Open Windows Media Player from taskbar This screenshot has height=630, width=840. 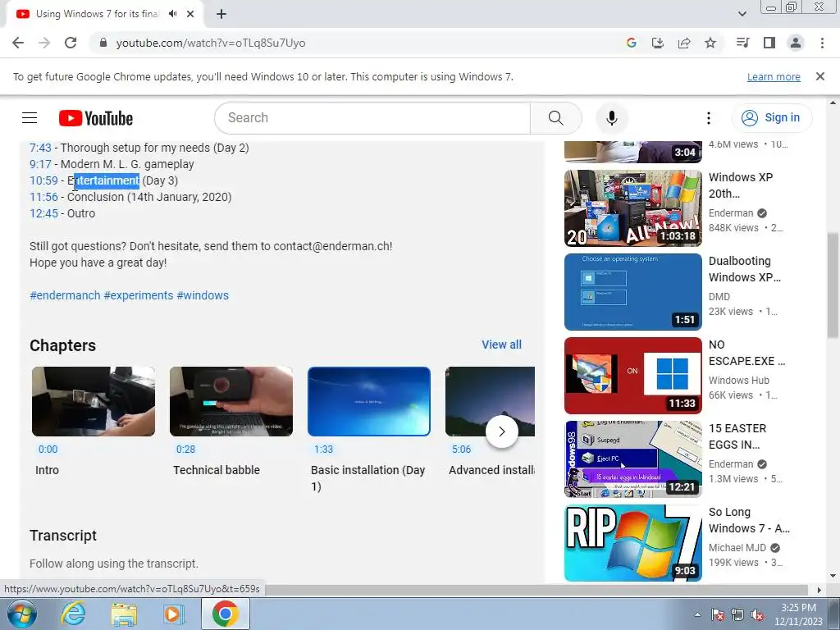point(173,614)
